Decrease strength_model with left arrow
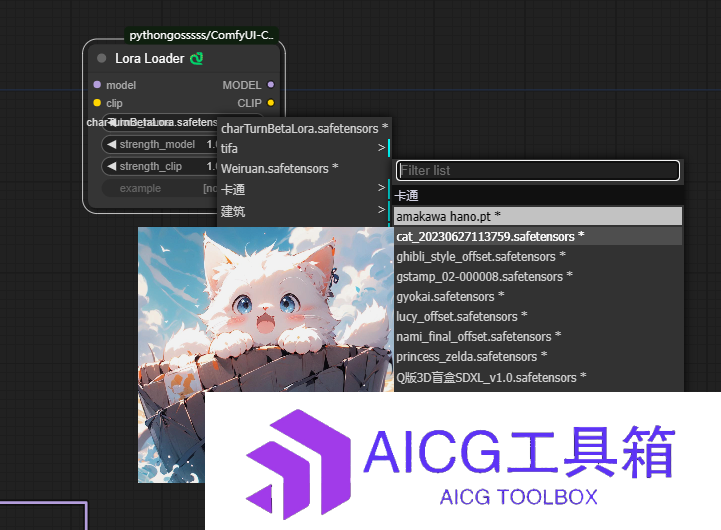Viewport: 721px width, 530px height. pos(111,144)
